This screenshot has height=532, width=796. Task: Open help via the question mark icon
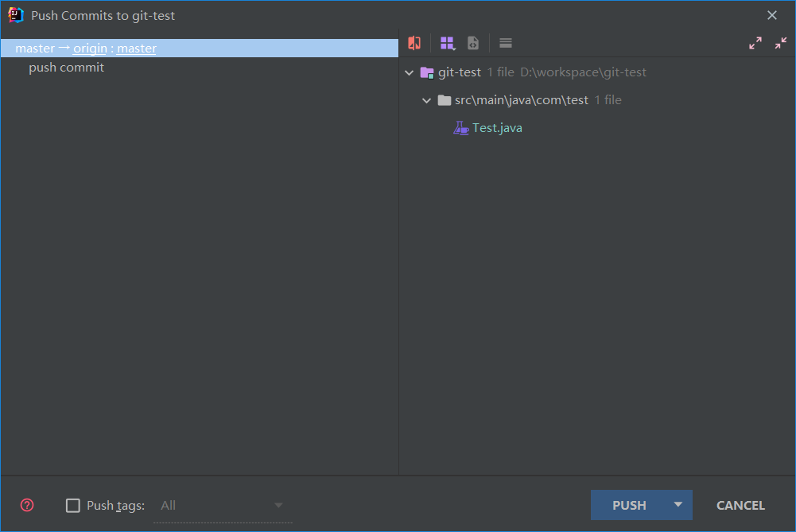point(27,505)
